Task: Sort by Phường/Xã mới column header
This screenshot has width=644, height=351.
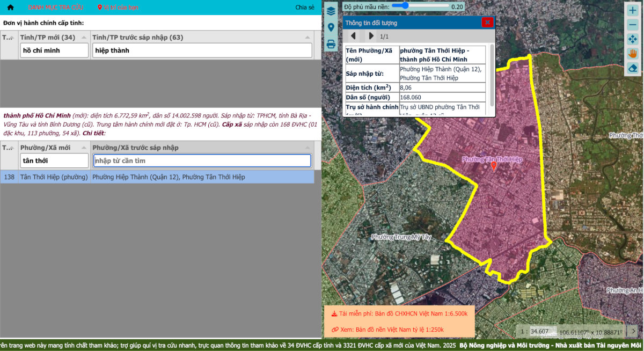Action: tap(53, 148)
